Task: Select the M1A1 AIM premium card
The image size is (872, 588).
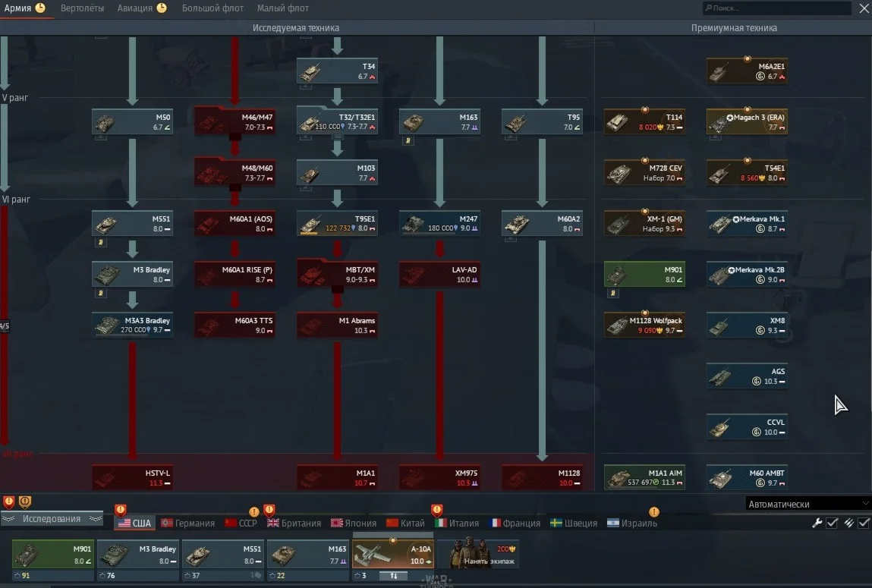Action: pos(644,477)
